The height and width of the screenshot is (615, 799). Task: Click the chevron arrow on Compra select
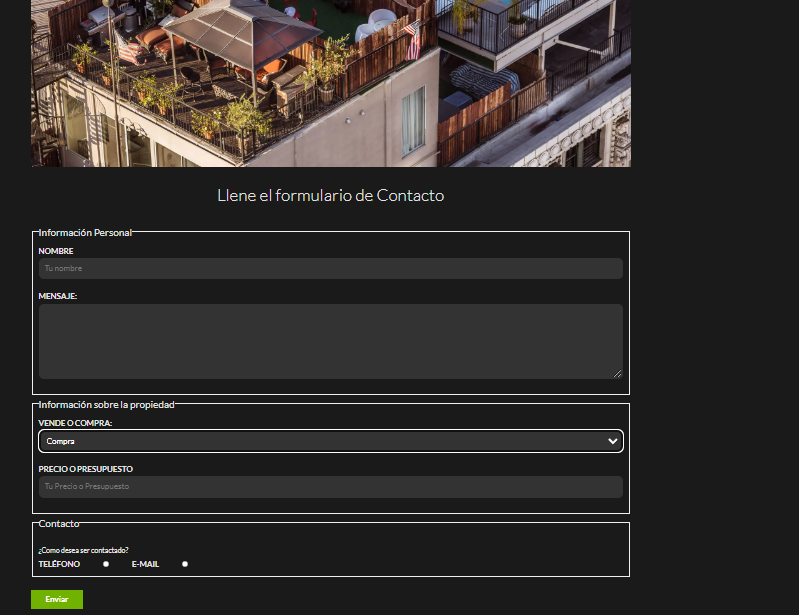(612, 441)
